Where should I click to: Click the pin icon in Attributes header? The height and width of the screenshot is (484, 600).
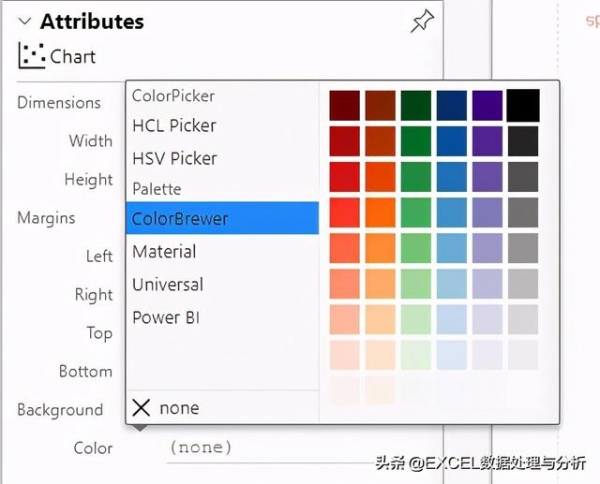[x=422, y=22]
